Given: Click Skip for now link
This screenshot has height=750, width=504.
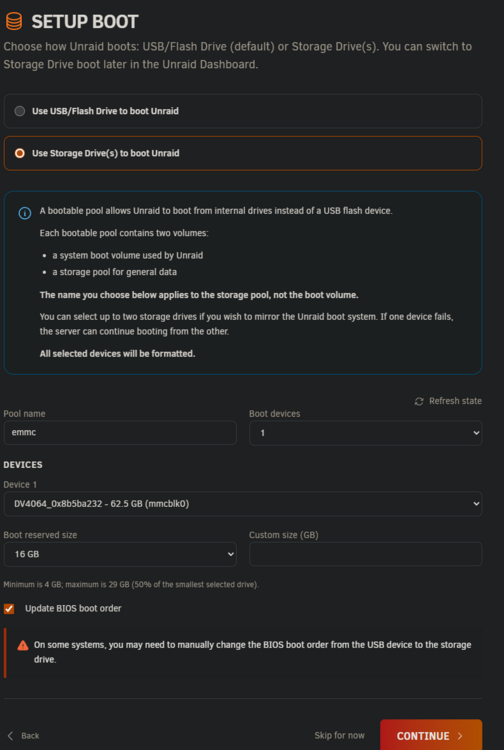Looking at the screenshot, I should 340,735.
